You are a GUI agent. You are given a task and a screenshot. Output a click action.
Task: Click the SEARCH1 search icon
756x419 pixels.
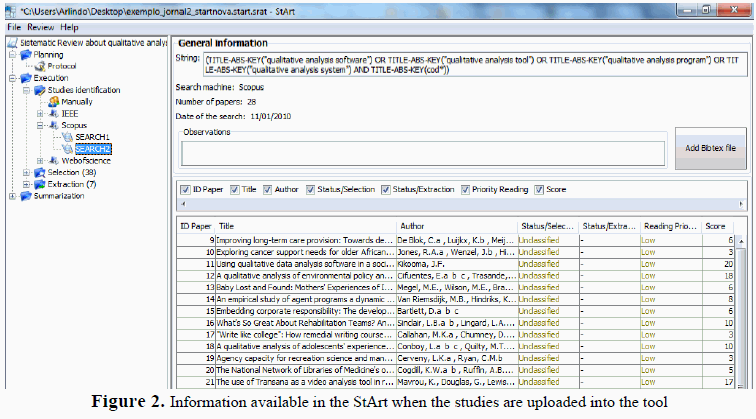pyautogui.click(x=66, y=136)
